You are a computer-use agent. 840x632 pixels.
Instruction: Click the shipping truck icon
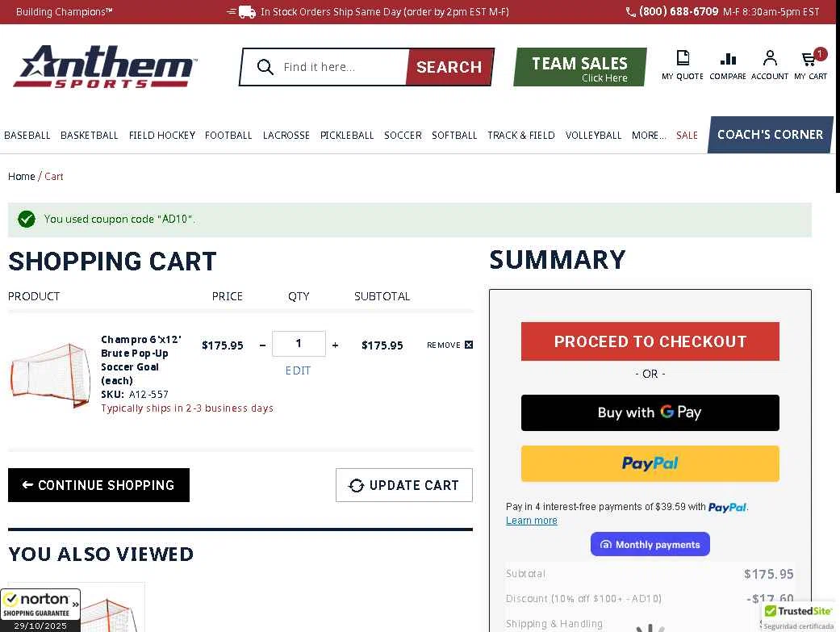tap(241, 12)
